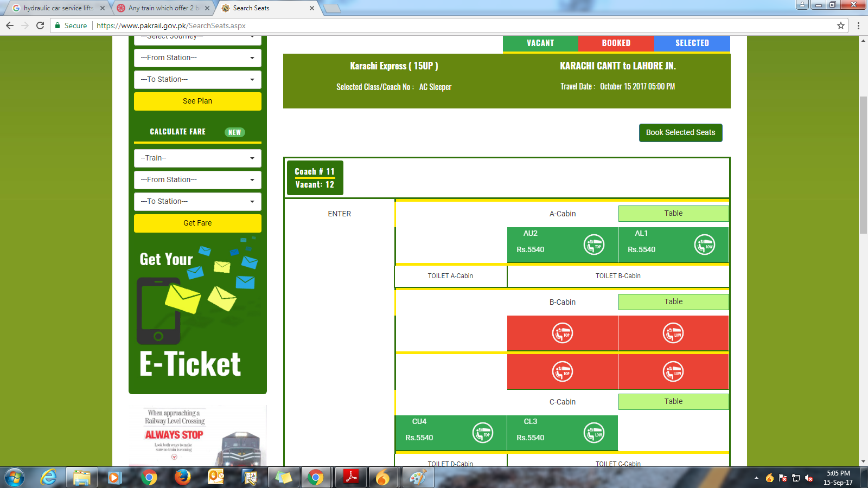Select vacant seat CL3 lower berth icon
Viewport: 868px width, 488px height.
[x=594, y=433]
